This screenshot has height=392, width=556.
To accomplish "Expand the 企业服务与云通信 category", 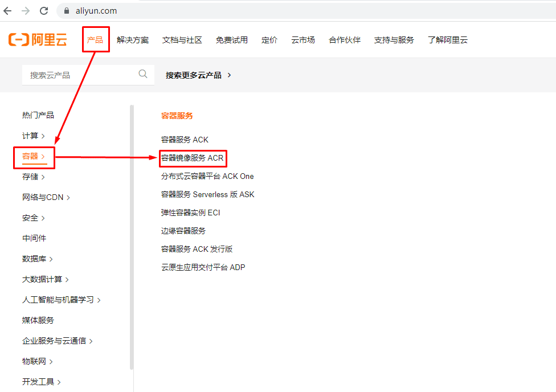I will [58, 341].
